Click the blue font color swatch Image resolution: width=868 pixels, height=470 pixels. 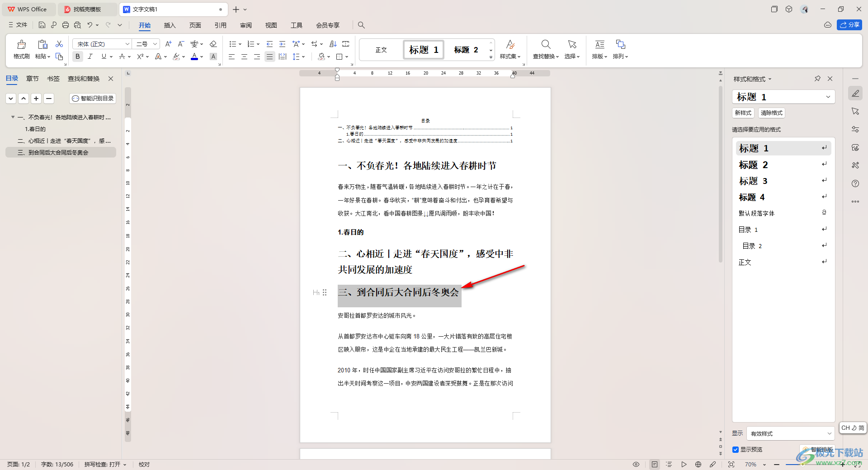[194, 56]
